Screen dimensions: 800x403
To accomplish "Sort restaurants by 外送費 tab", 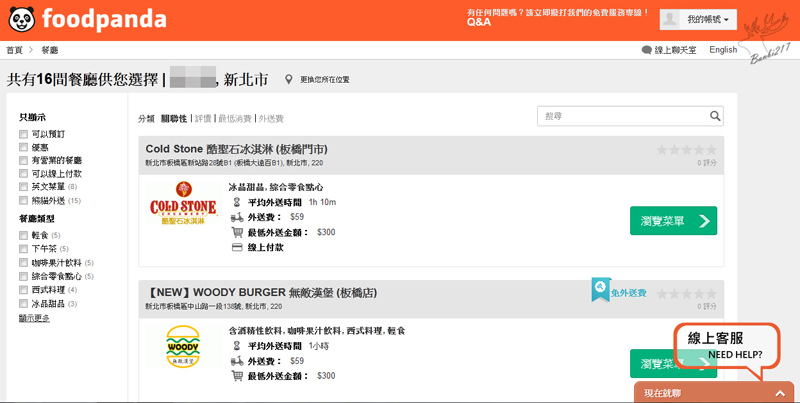I will [271, 118].
